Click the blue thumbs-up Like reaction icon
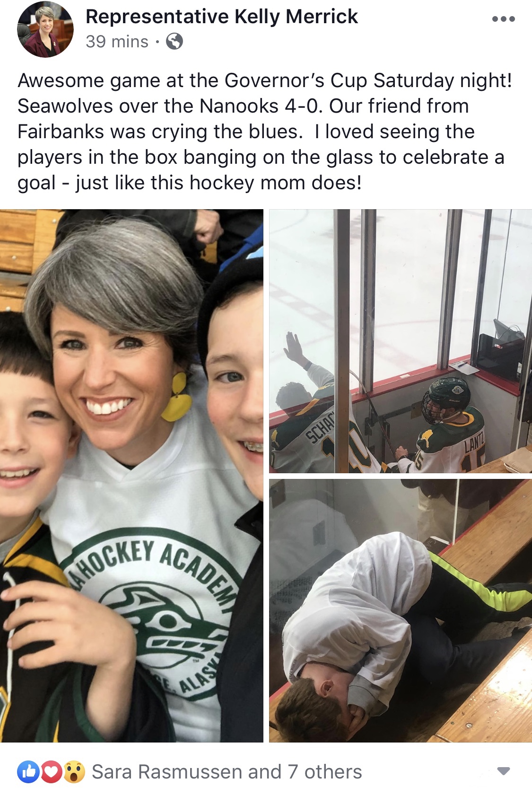 point(28,772)
